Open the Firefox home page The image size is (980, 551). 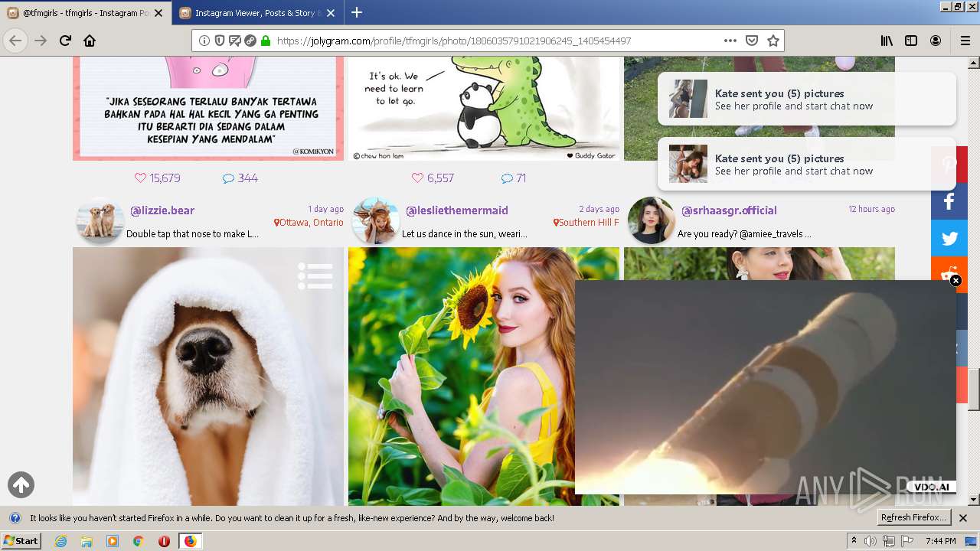90,41
